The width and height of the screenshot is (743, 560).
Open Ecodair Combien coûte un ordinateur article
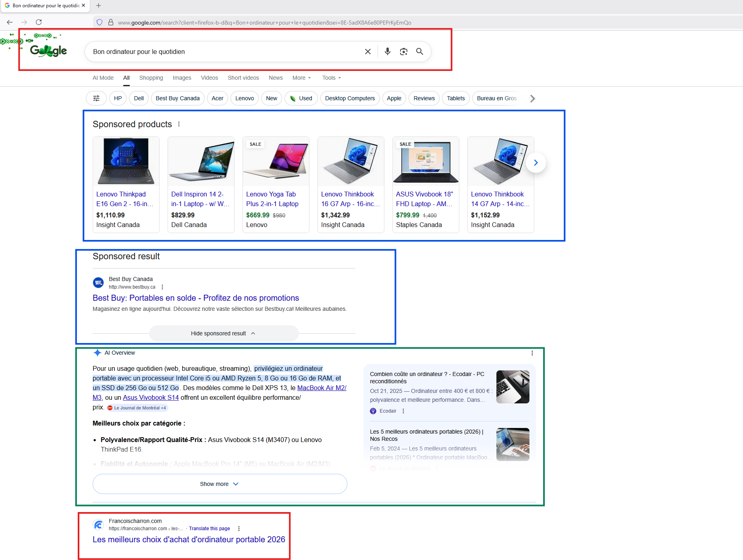pos(427,378)
